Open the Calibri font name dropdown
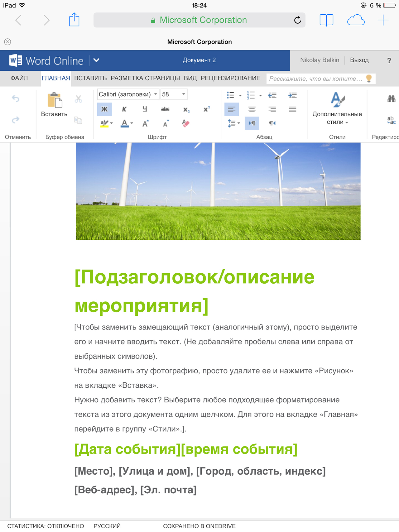 point(128,94)
